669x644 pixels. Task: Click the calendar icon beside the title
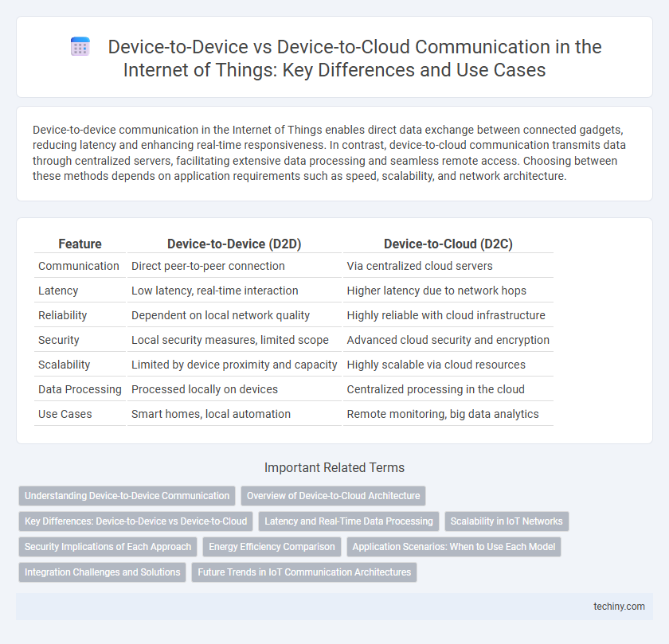click(x=80, y=46)
